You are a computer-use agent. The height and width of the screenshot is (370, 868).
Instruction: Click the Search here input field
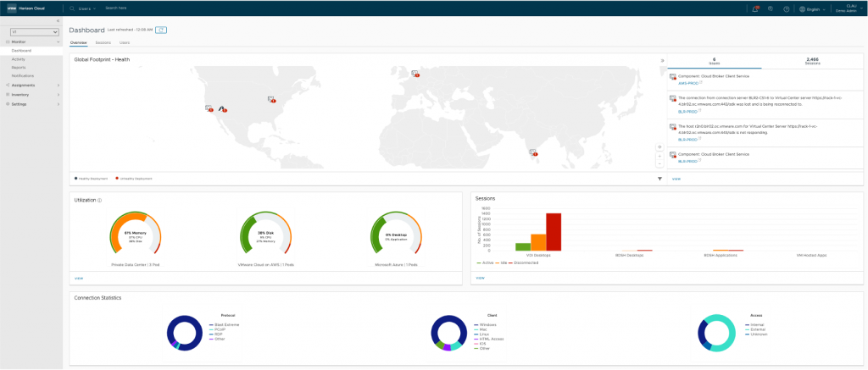click(x=127, y=8)
